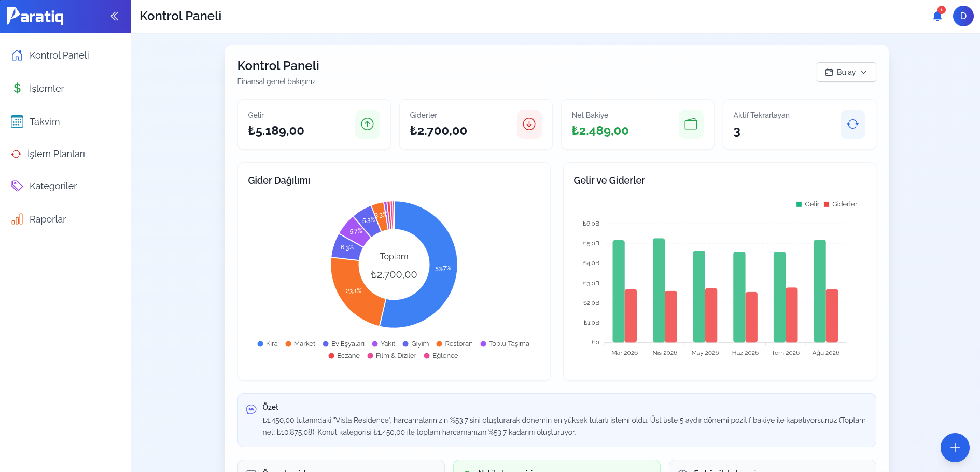This screenshot has height=472, width=980.
Task: Click the Gelir ve Giderler heading
Action: [x=609, y=180]
